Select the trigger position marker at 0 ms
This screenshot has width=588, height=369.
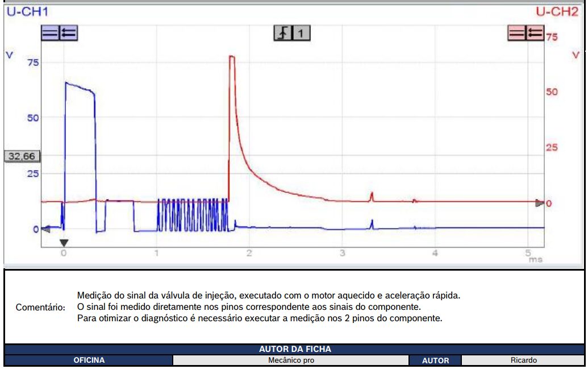64,243
